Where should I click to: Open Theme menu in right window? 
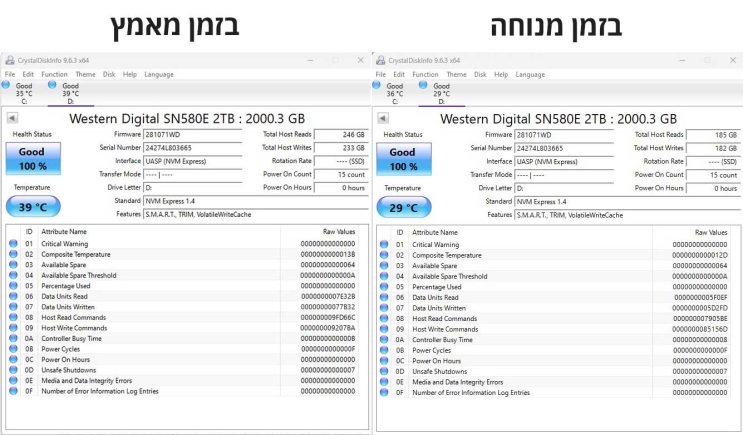coord(456,74)
